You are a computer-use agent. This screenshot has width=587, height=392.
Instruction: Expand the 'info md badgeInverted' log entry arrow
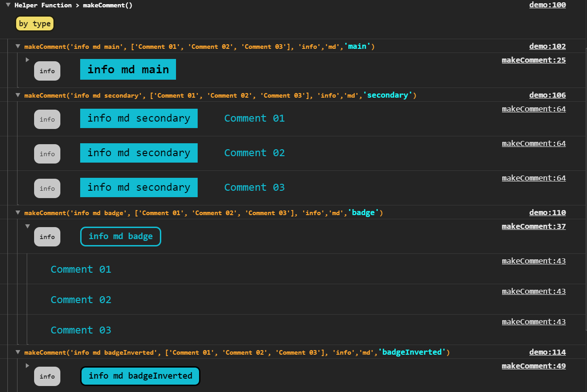27,365
